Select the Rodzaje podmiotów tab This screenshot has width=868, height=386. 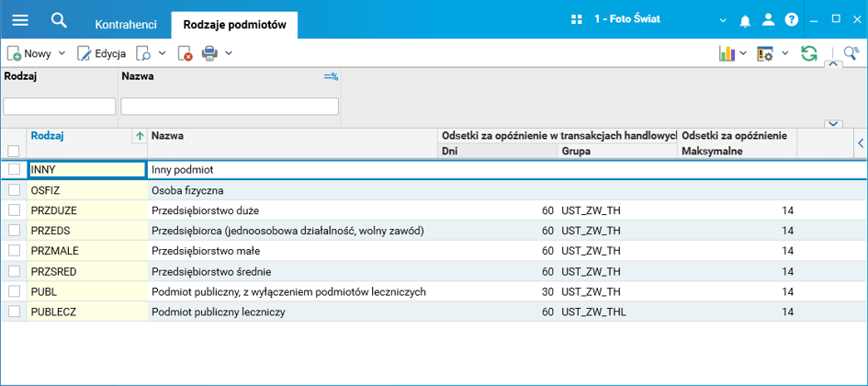coord(235,25)
